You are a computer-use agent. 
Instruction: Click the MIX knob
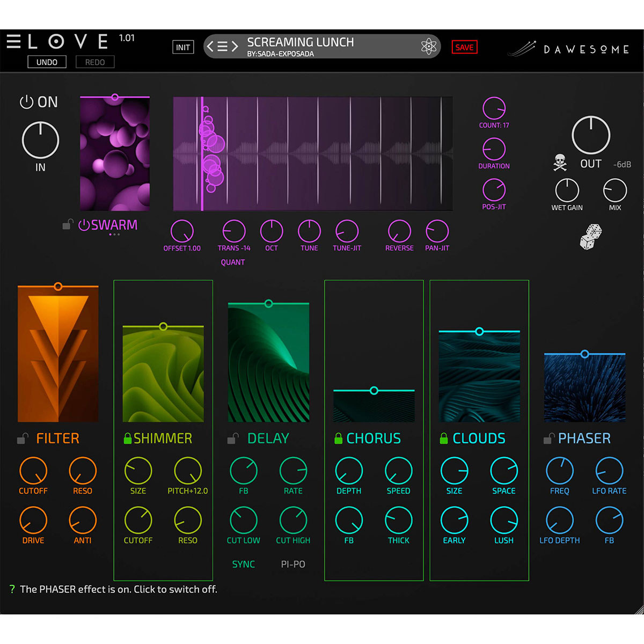[615, 191]
